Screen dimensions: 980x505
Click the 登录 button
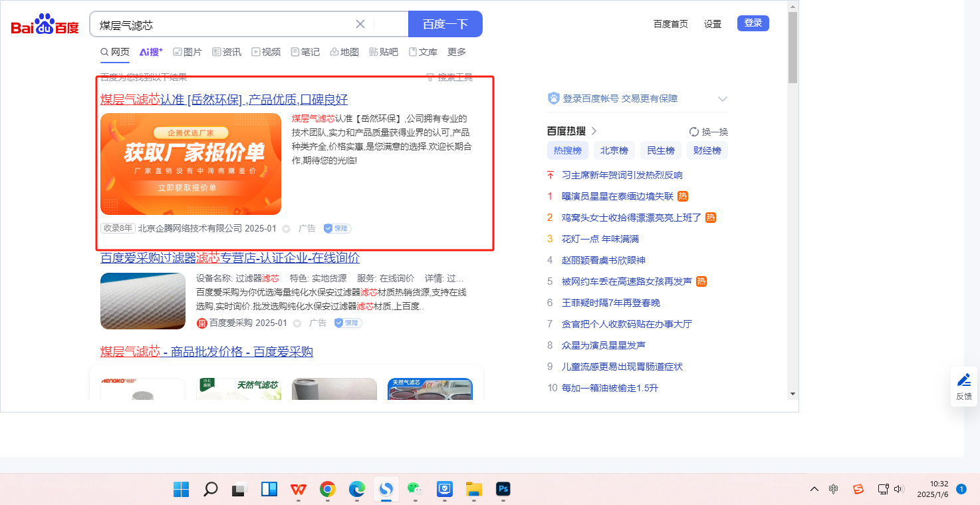click(x=753, y=23)
